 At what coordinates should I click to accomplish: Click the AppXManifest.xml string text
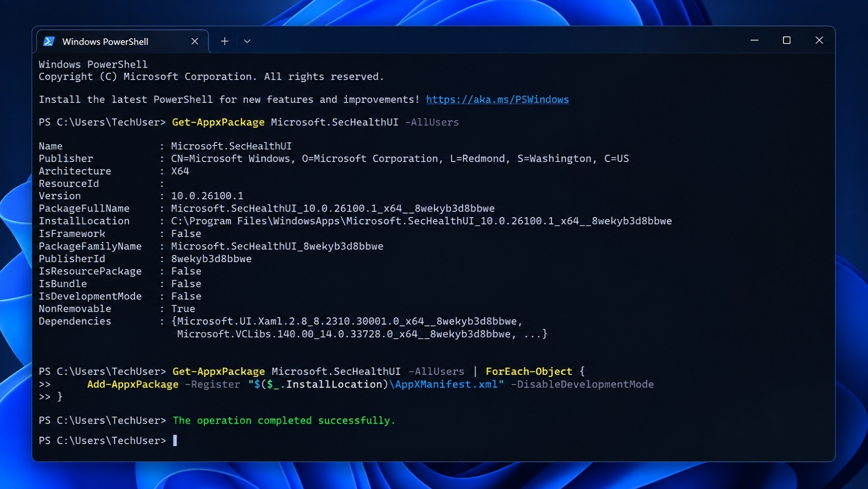click(446, 385)
